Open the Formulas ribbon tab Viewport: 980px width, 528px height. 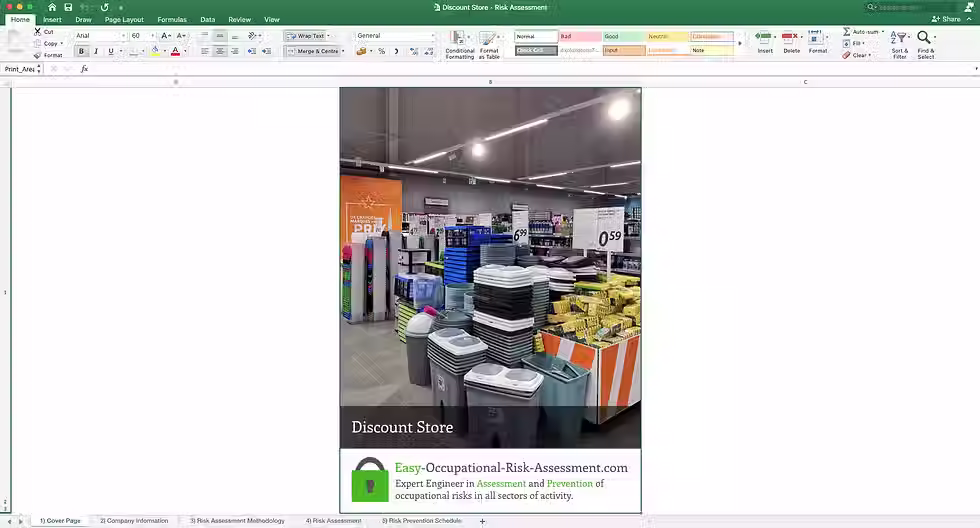click(172, 19)
